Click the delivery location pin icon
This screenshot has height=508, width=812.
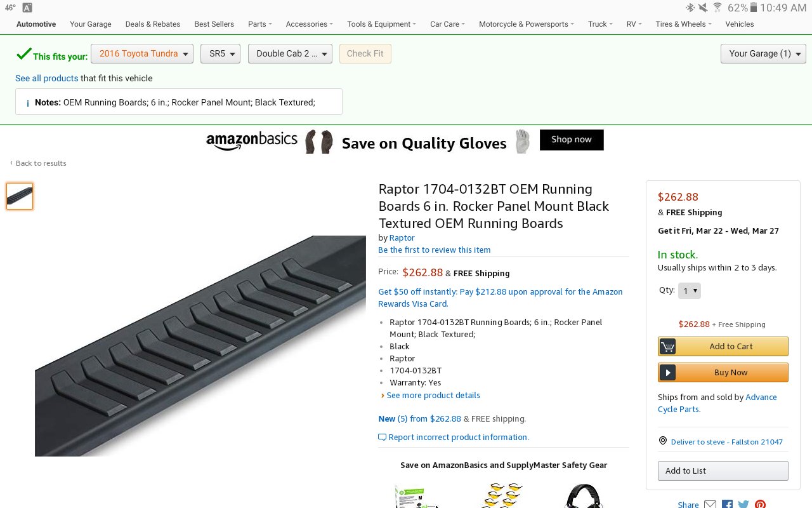[663, 441]
